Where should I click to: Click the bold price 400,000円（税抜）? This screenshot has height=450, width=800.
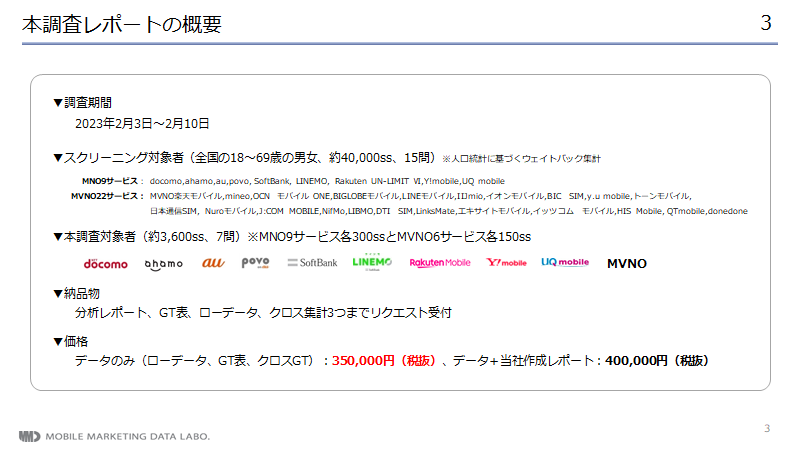pyautogui.click(x=657, y=361)
